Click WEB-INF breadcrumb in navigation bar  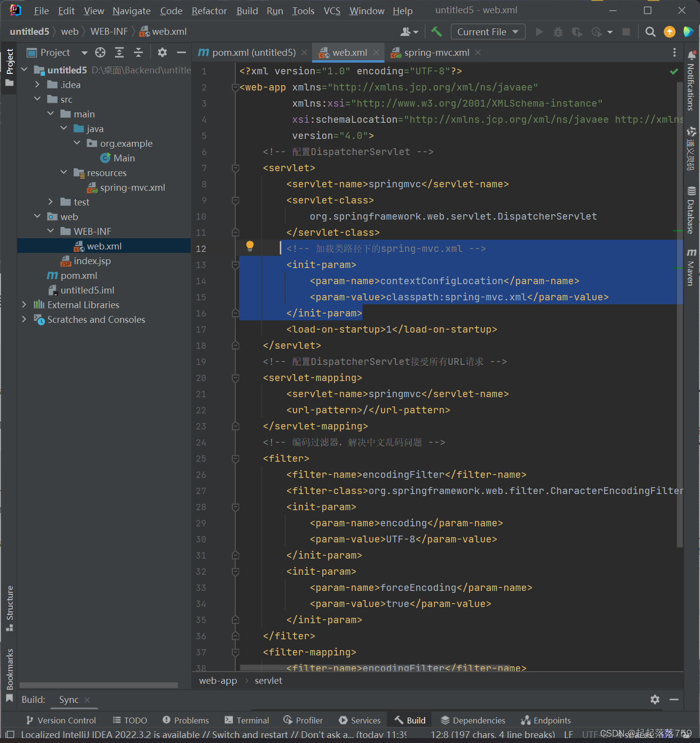click(x=109, y=32)
